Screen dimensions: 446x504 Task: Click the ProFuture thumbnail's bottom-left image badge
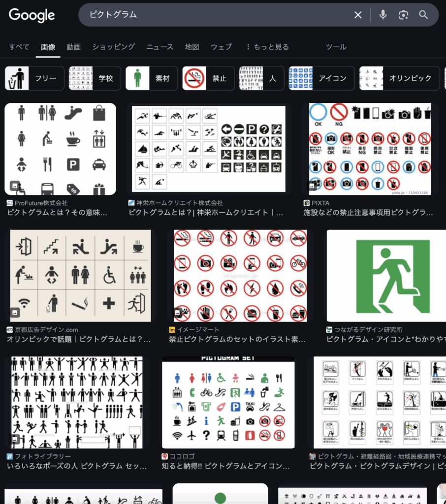pyautogui.click(x=14, y=186)
